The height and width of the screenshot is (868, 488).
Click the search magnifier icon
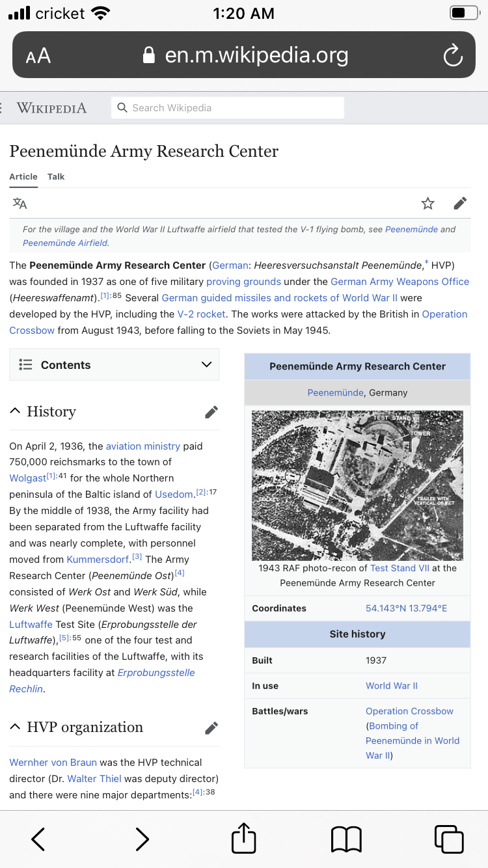tap(122, 108)
